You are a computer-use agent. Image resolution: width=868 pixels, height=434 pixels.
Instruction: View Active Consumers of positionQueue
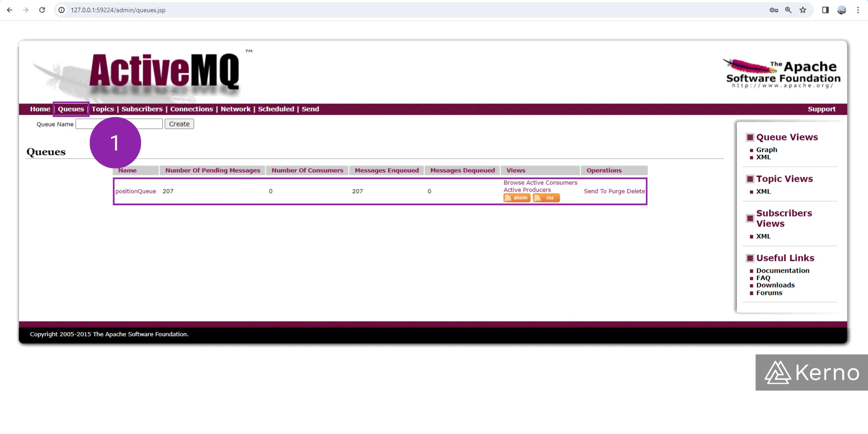coord(552,183)
